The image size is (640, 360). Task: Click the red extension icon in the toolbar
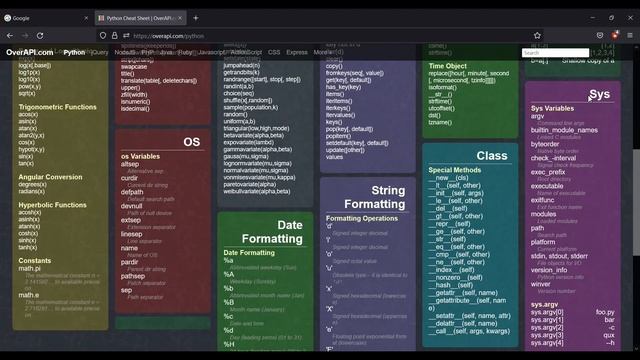615,36
